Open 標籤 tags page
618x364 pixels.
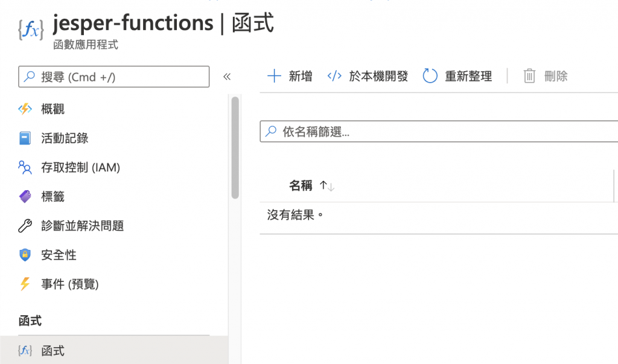53,196
